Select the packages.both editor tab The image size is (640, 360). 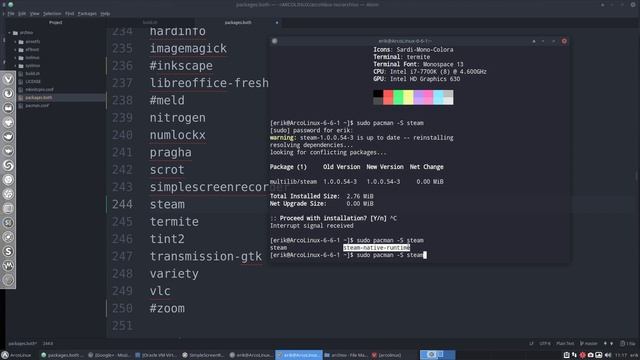point(238,22)
